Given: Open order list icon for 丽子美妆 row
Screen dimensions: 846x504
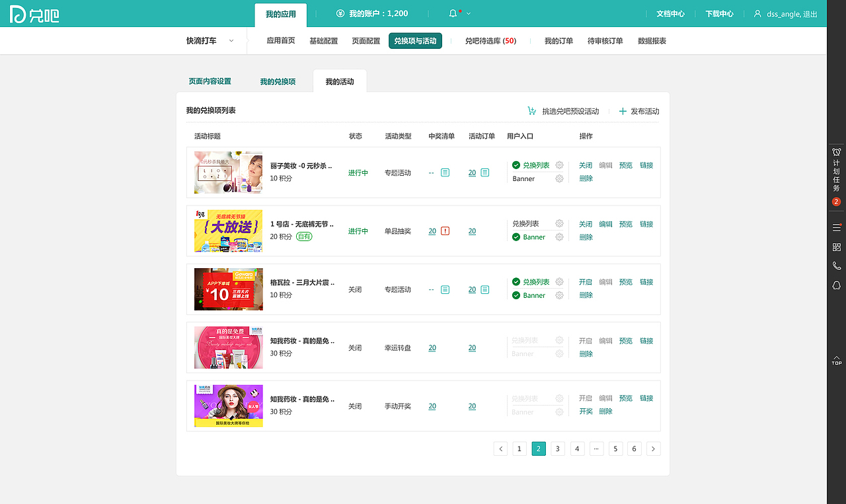Looking at the screenshot, I should click(485, 172).
